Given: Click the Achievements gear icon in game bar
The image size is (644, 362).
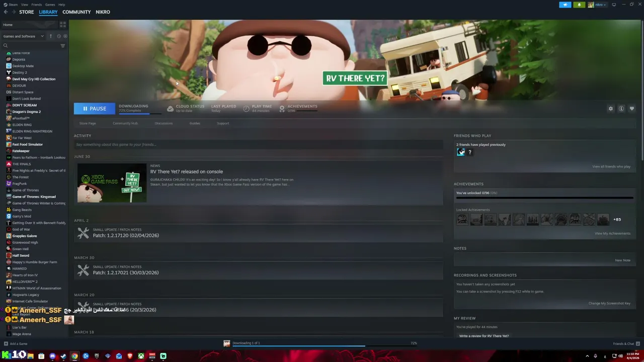Looking at the screenshot, I should pos(282,109).
